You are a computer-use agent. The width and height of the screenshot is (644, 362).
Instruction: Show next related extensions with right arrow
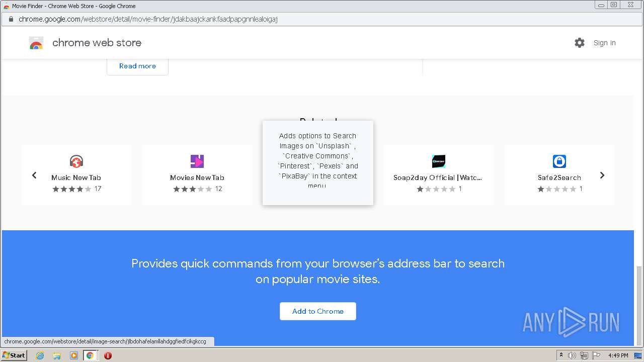click(x=602, y=175)
